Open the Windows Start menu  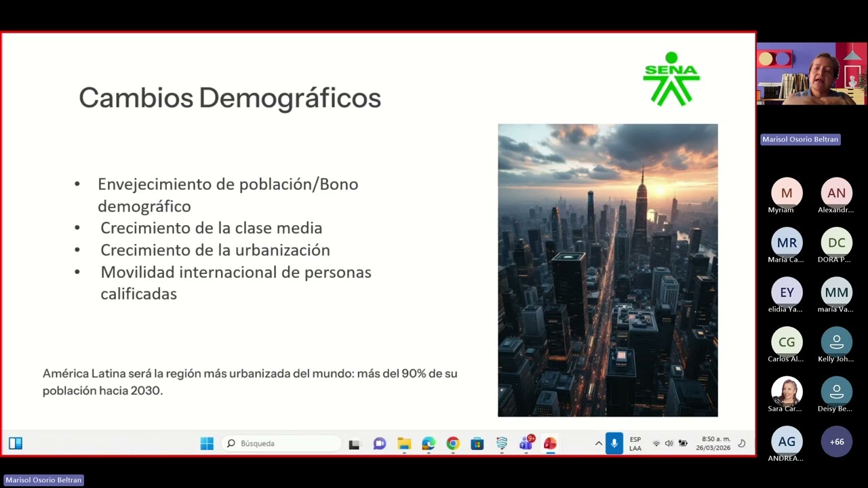coord(207,443)
